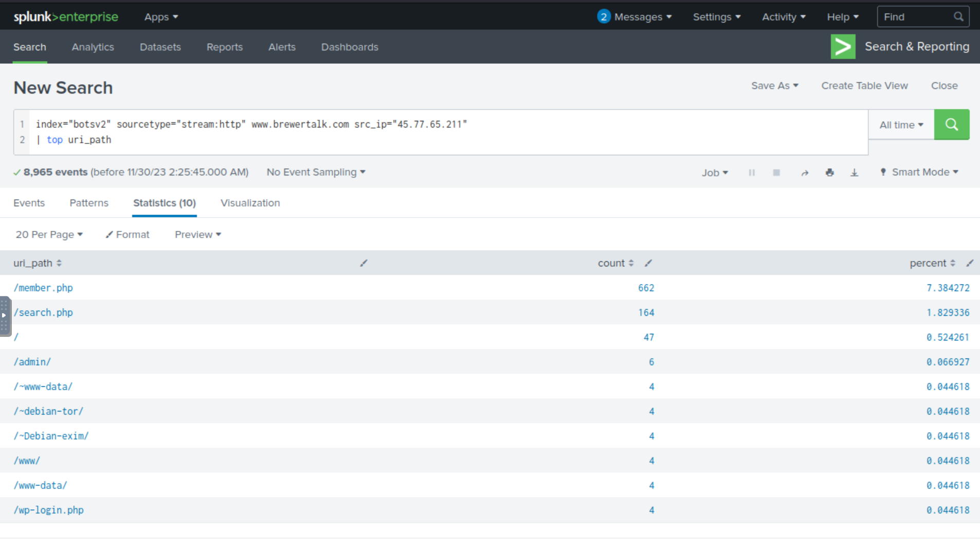Image resolution: width=980 pixels, height=539 pixels.
Task: Click count value 47
Action: tap(649, 337)
